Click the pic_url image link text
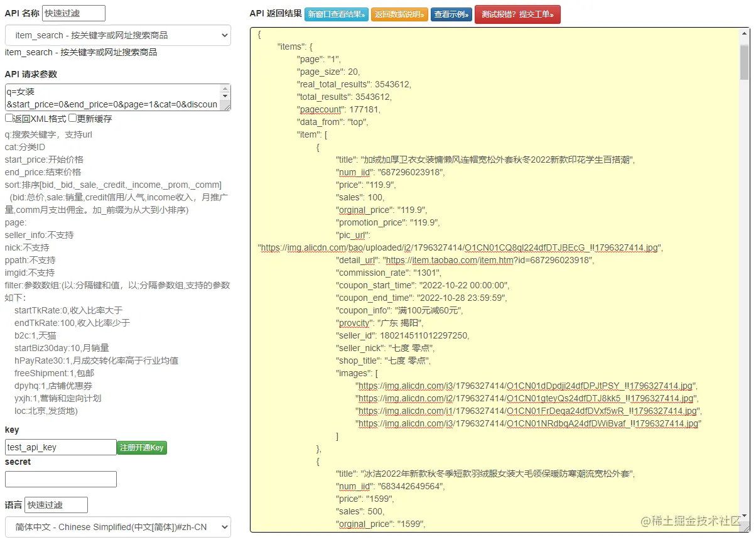This screenshot has width=756, height=542. 459,247
